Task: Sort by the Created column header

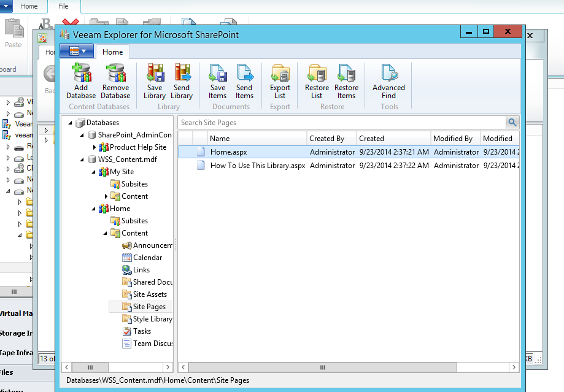Action: [x=393, y=139]
